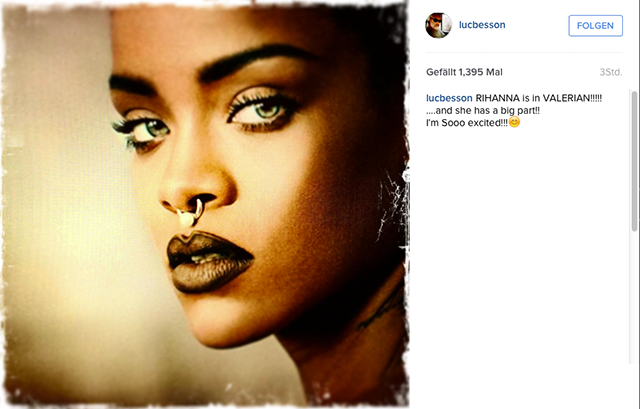This screenshot has width=640, height=409.
Task: Click the FOLGEN follow button
Action: pyautogui.click(x=596, y=26)
